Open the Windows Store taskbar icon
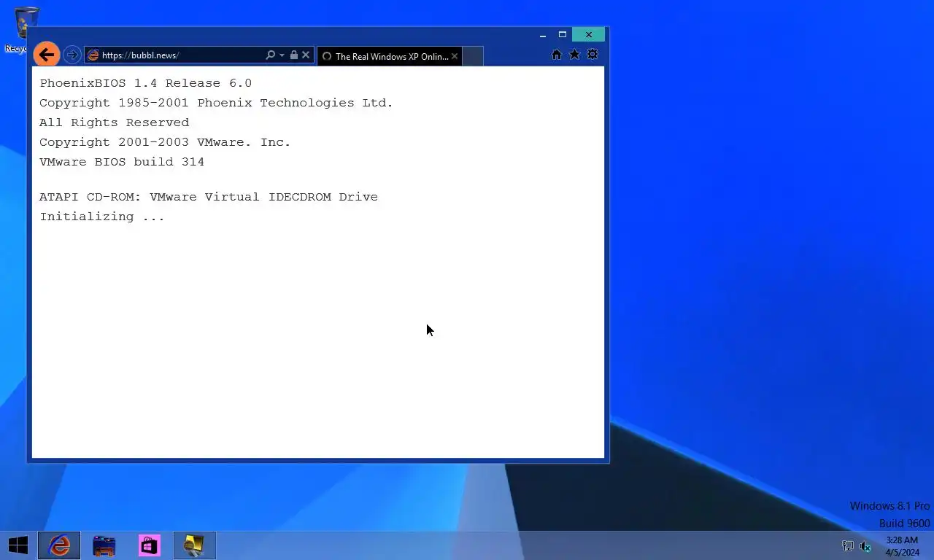This screenshot has height=560, width=934. tap(149, 545)
